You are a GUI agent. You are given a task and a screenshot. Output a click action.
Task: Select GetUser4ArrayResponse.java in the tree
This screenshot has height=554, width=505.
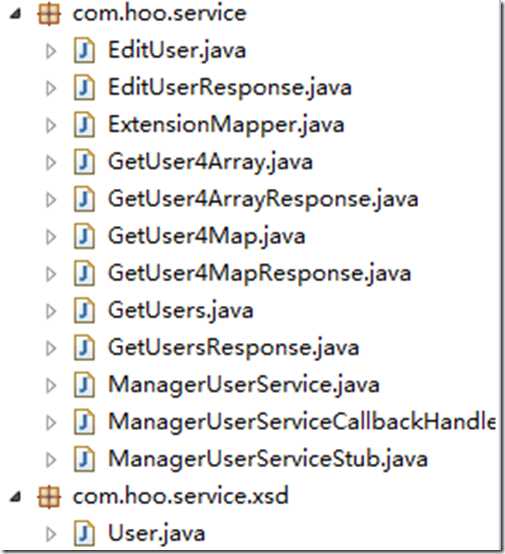(x=263, y=199)
